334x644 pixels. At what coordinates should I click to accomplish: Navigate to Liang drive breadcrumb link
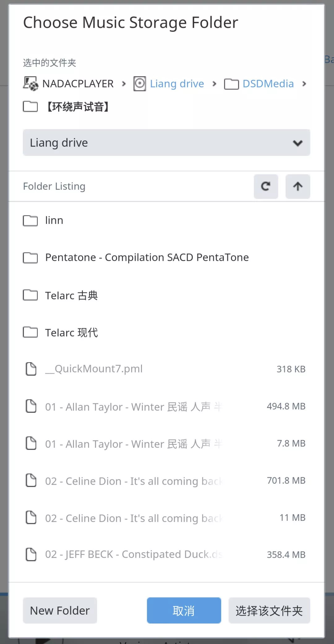[177, 84]
